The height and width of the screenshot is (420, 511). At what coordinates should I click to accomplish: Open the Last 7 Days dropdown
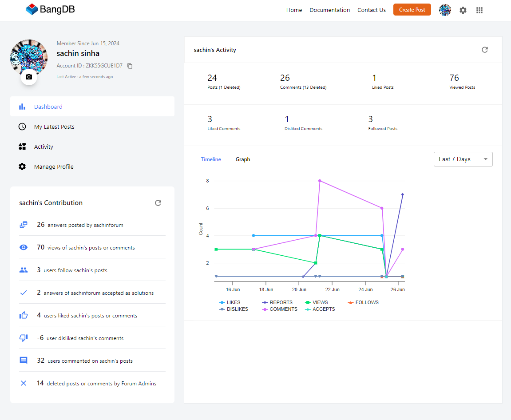pos(463,159)
